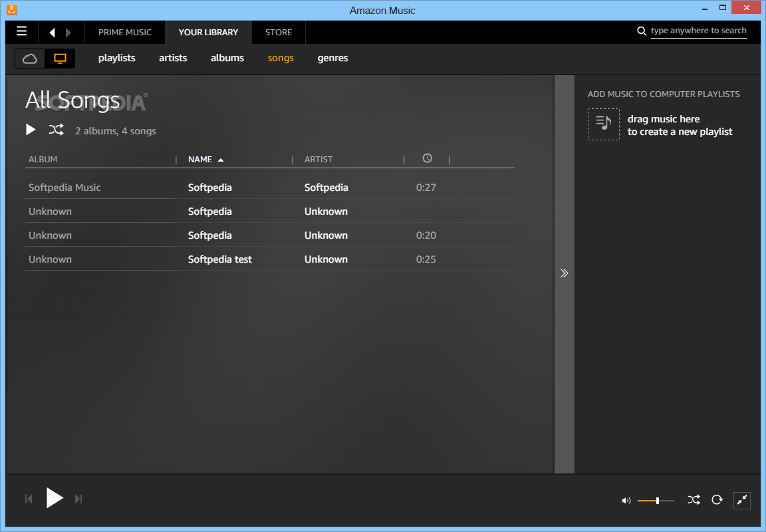Viewport: 766px width, 532px height.
Task: Click artist Softpedia in first row
Action: (326, 188)
